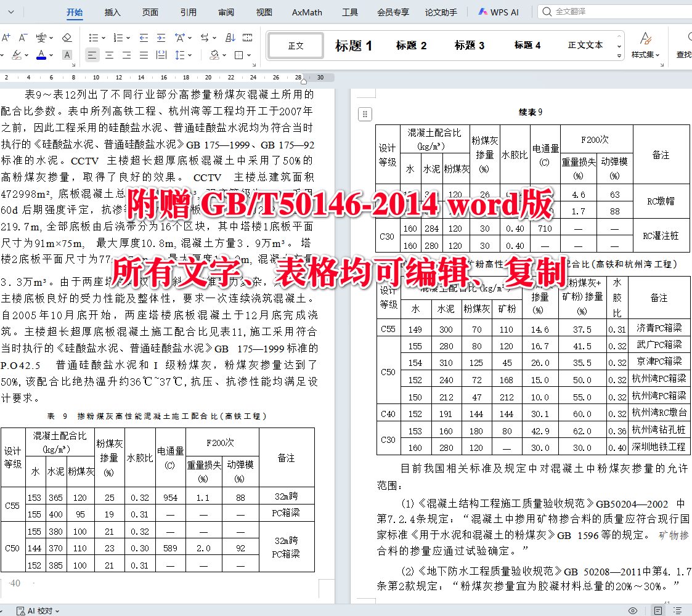This screenshot has width=692, height=616.
Task: Increase paragraph indent
Action: point(161,38)
